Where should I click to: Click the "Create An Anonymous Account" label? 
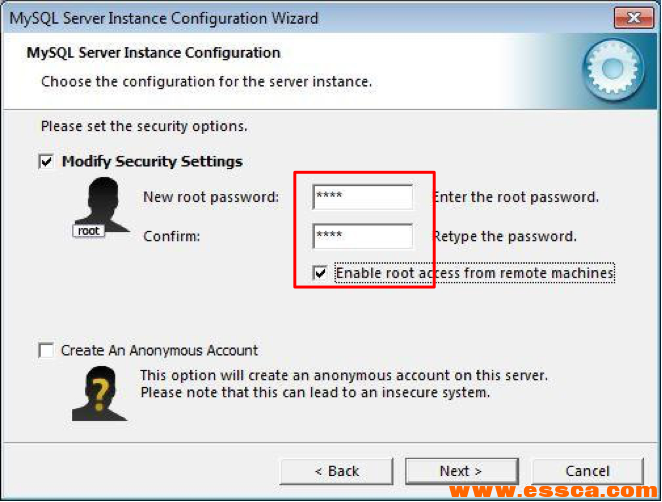coord(159,351)
